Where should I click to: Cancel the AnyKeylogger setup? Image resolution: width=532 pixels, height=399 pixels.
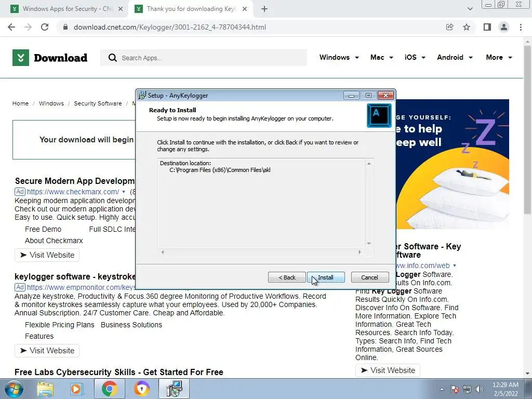tap(369, 277)
